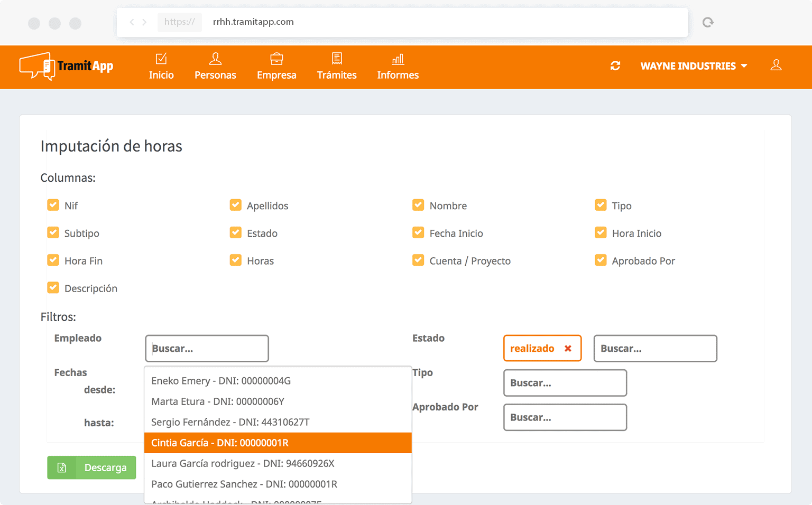
Task: Choose the highlighted Cintia García option
Action: click(x=278, y=443)
